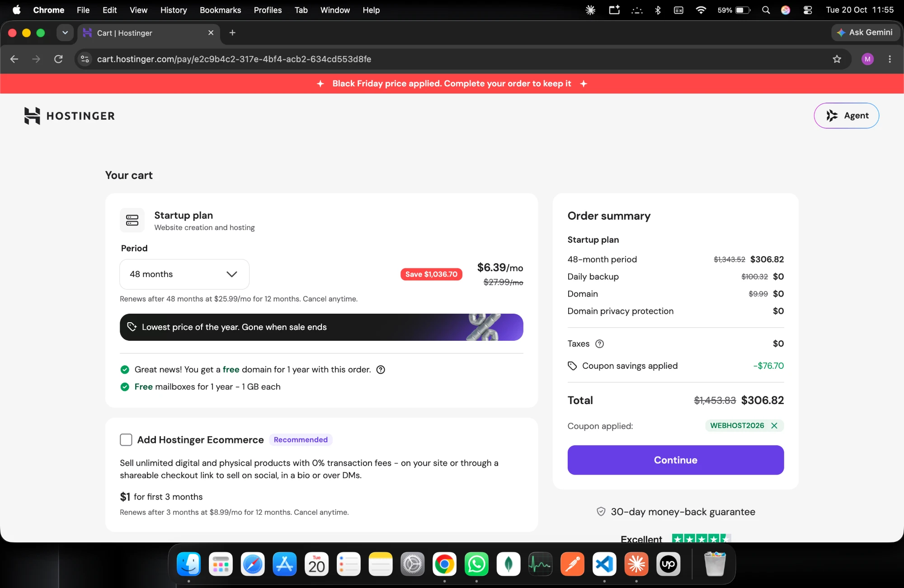Click the Recommended badge
Image resolution: width=904 pixels, height=588 pixels.
coord(301,440)
